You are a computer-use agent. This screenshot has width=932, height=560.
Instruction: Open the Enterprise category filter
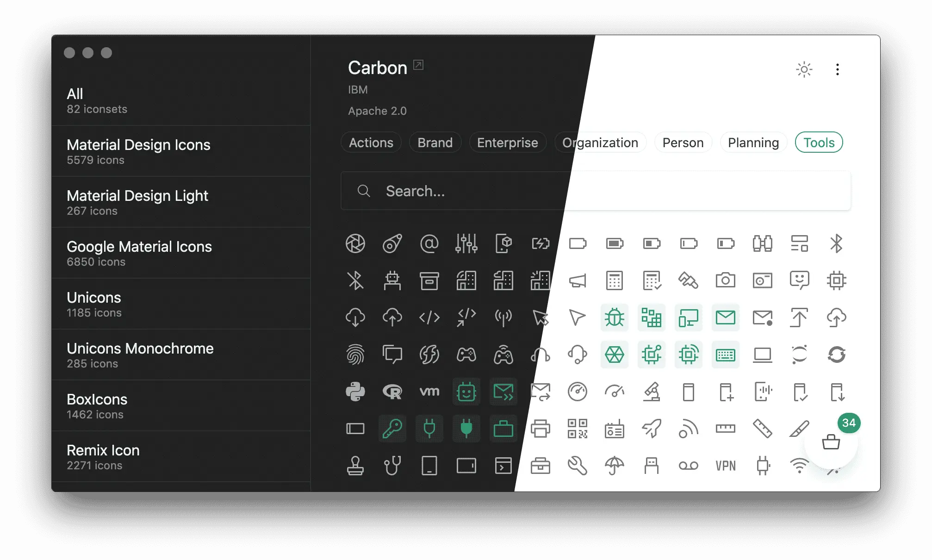pyautogui.click(x=508, y=142)
